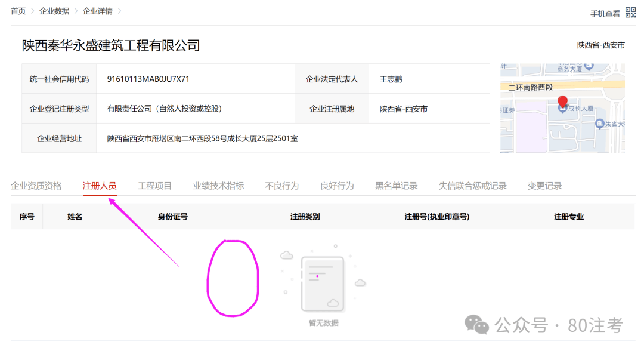Open the 首页 breadcrumb link
Screen dimensions: 644x351
pos(18,11)
